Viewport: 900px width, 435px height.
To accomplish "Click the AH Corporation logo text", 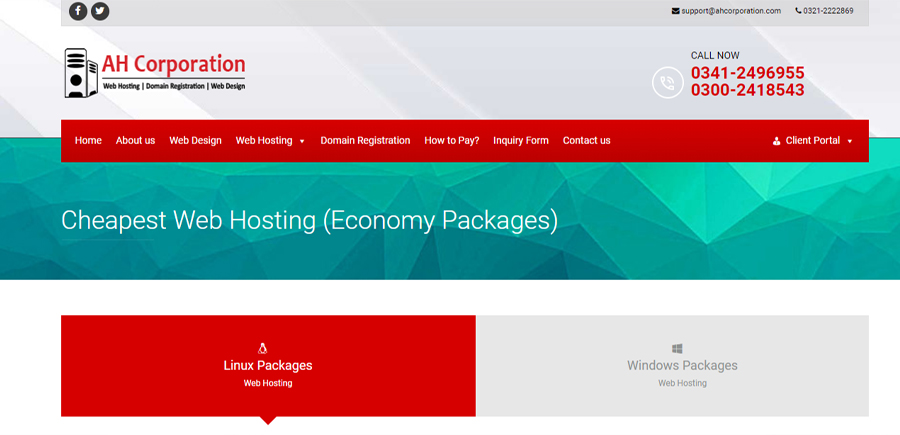I will click(x=174, y=64).
